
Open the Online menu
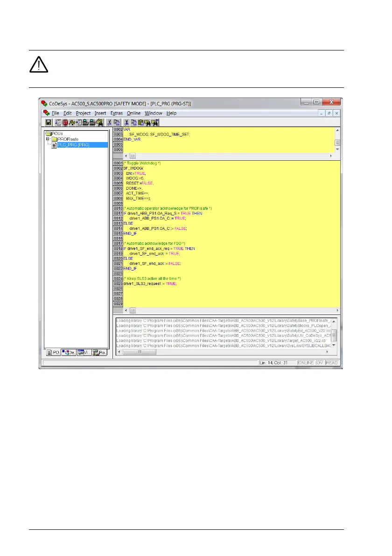pos(133,113)
